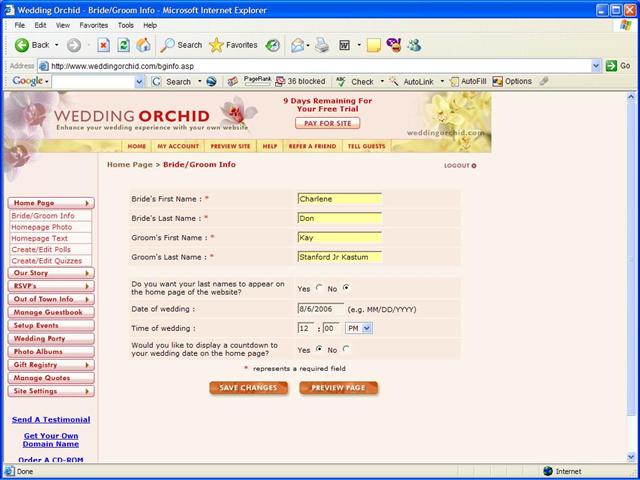Open the Send A Testimonial link
The height and width of the screenshot is (480, 640).
click(51, 419)
